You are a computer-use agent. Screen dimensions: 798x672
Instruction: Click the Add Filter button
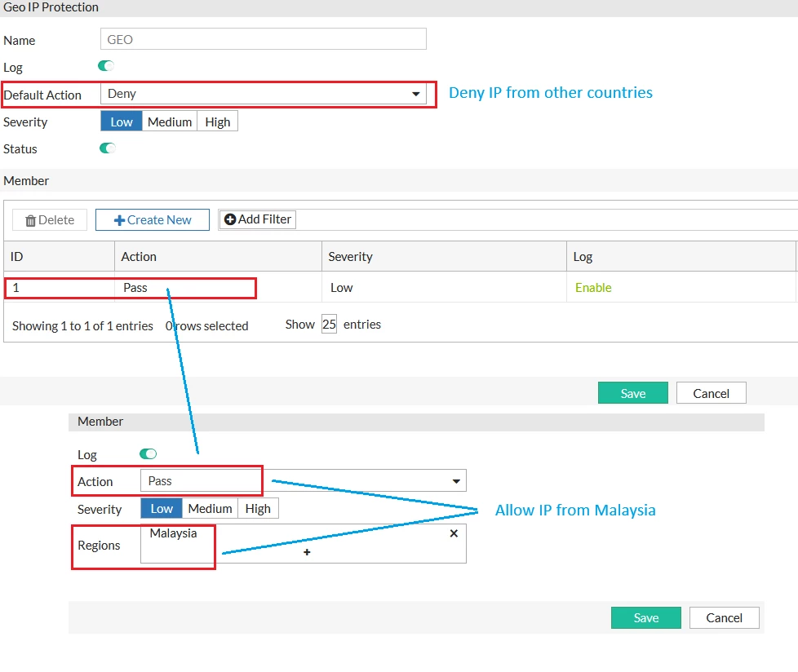[258, 219]
